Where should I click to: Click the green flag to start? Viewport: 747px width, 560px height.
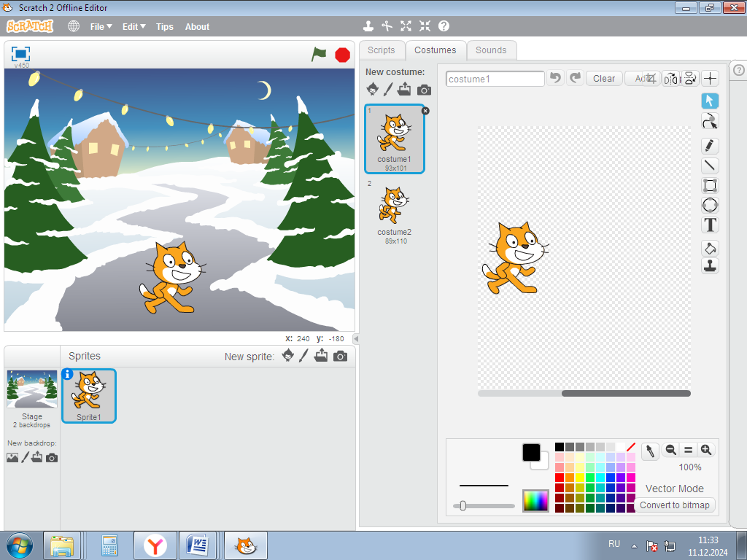coord(319,54)
